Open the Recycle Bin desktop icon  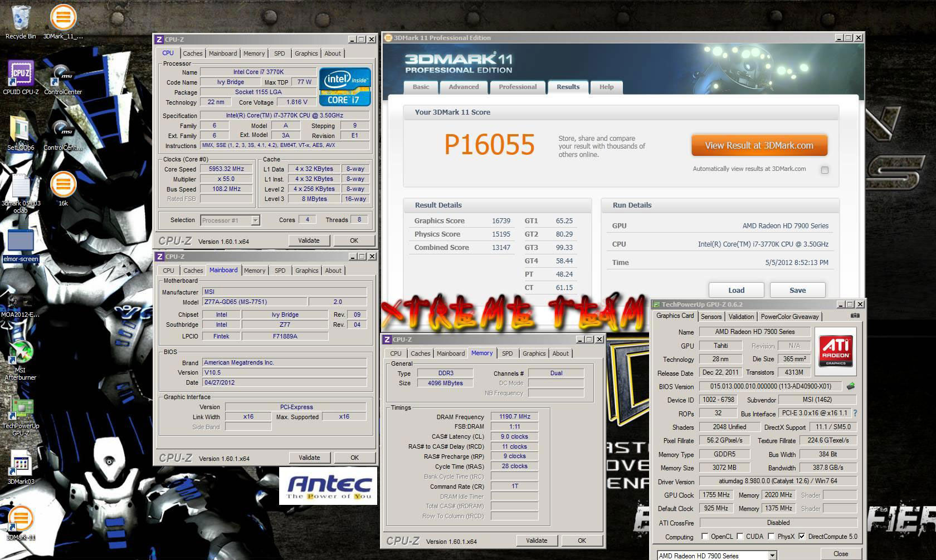pos(21,22)
